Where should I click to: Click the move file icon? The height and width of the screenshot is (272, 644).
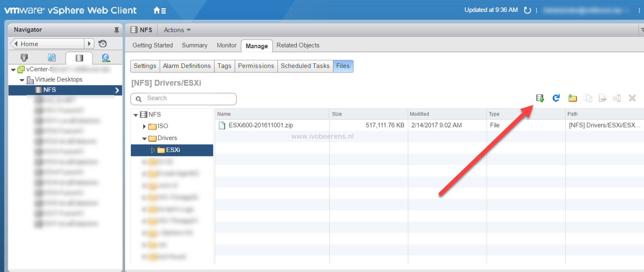602,98
